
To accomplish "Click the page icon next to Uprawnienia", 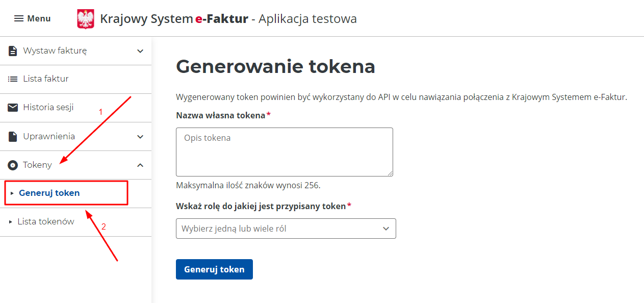I will [12, 136].
